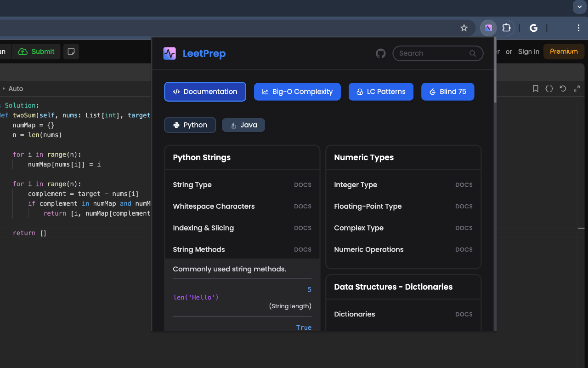Bookmark this page with the star icon
588x368 pixels.
pyautogui.click(x=464, y=28)
